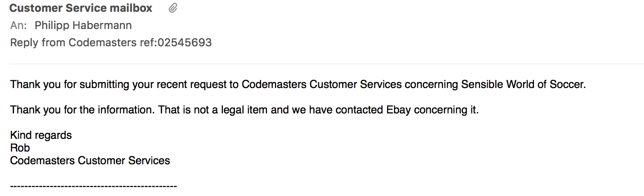Click the signature name Rob
The image size is (644, 196).
pos(20,148)
